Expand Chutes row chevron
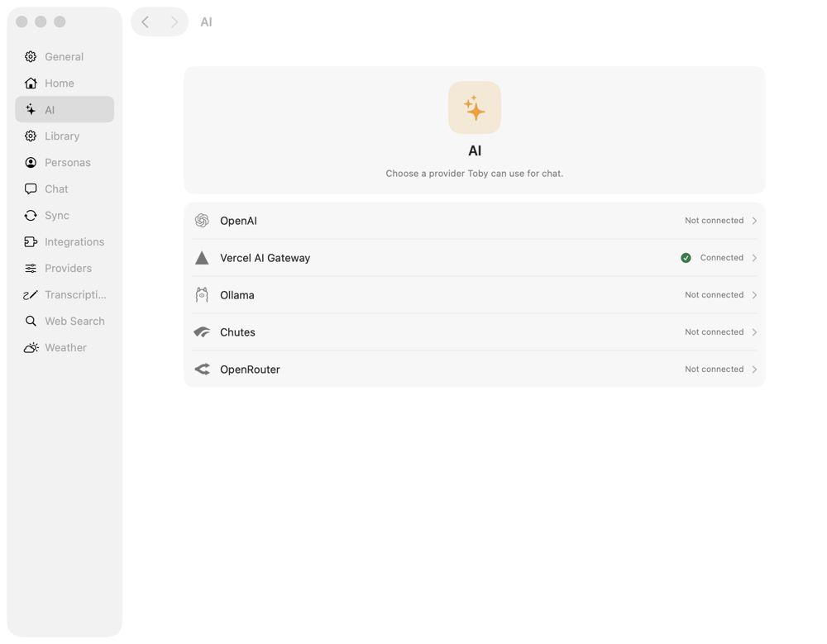The width and height of the screenshot is (827, 644). [754, 332]
